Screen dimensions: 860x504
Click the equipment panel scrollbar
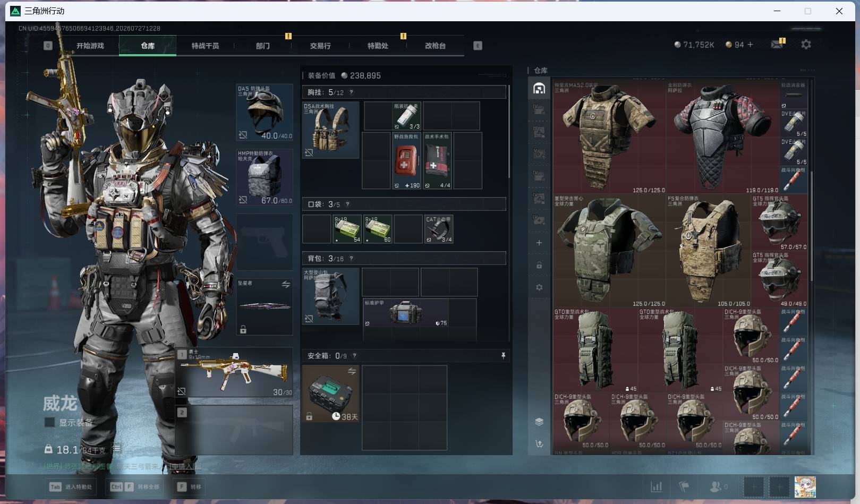509,131
